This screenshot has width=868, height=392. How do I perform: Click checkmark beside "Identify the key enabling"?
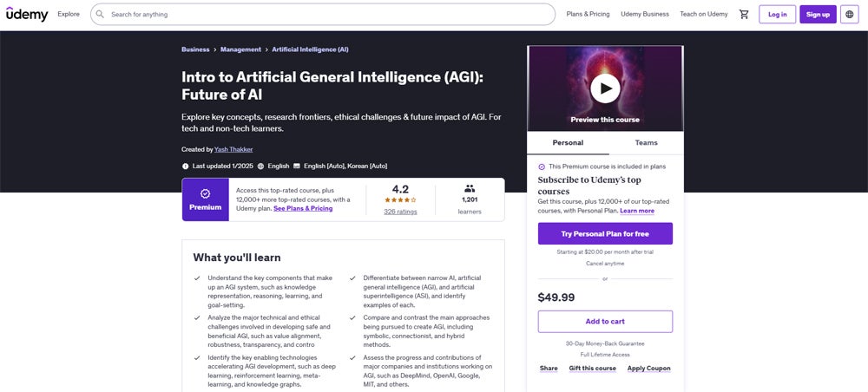click(197, 357)
